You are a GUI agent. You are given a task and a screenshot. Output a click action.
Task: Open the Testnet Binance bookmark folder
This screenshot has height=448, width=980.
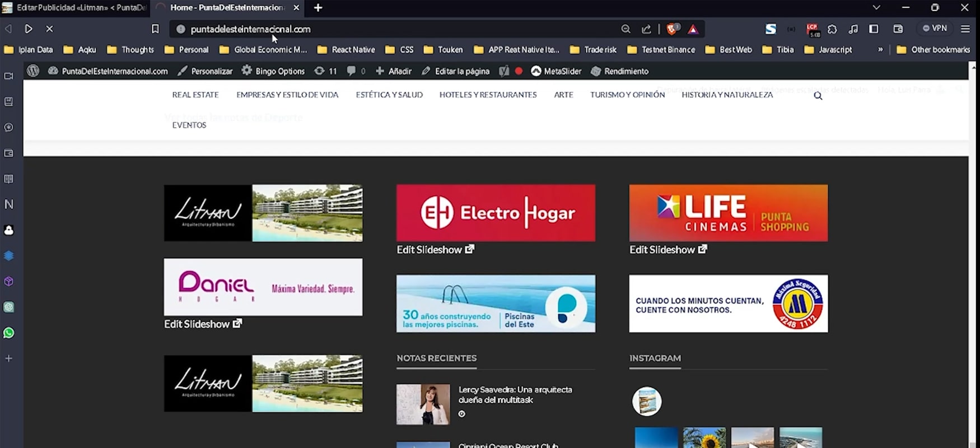tap(661, 50)
